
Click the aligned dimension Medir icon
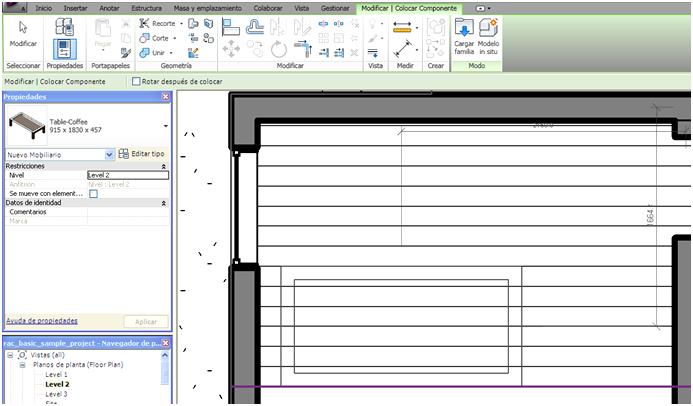click(x=402, y=49)
